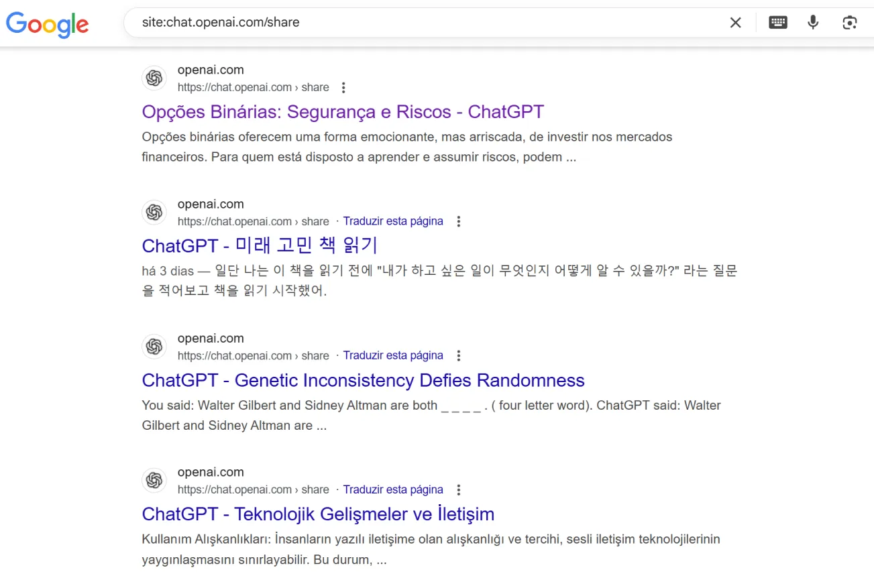874x588 pixels.
Task: Click chat.openai.com › share URL of Teknolojik Gelişmeler result
Action: pos(254,489)
